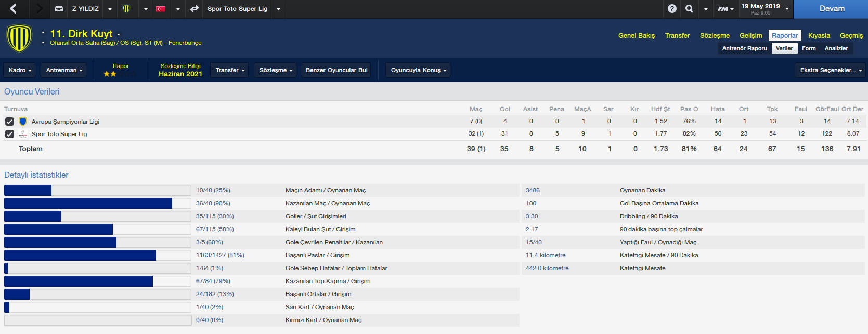868x334 pixels.
Task: Switch to the Gelişim tab
Action: pos(751,35)
